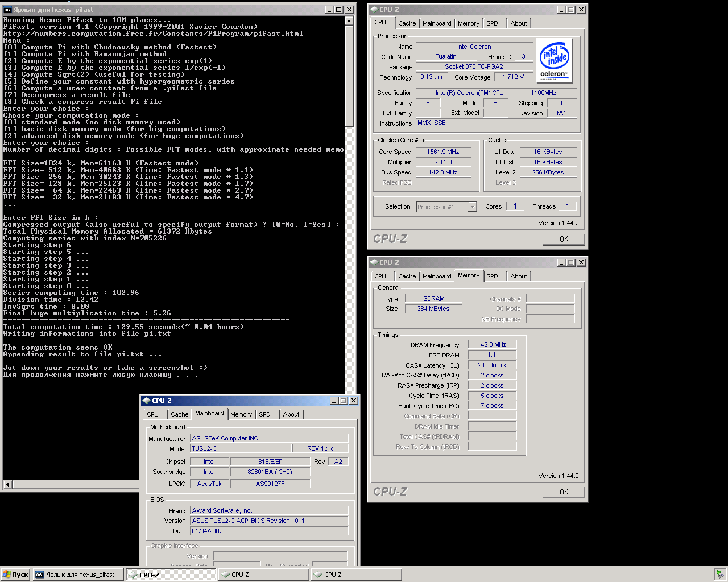Click the i815/E/EP chipset field
This screenshot has height=582, width=728.
point(270,462)
